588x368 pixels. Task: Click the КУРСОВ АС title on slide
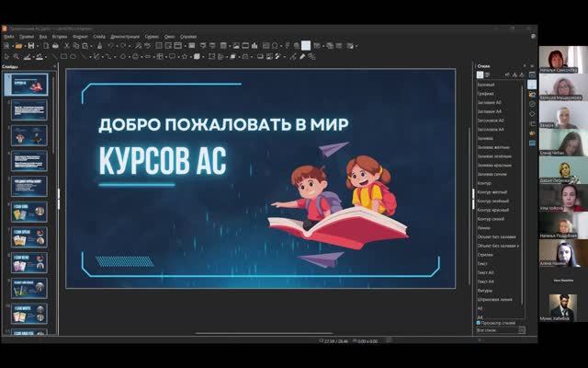[163, 160]
